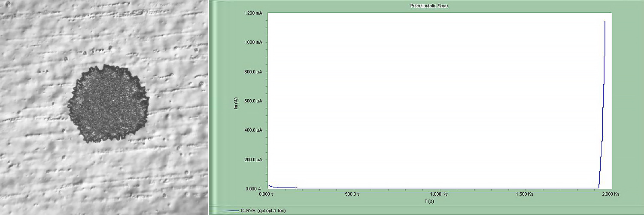The width and height of the screenshot is (644, 215).
Task: Pick the 1.500 Ks x-axis tick label
Action: tap(525, 194)
